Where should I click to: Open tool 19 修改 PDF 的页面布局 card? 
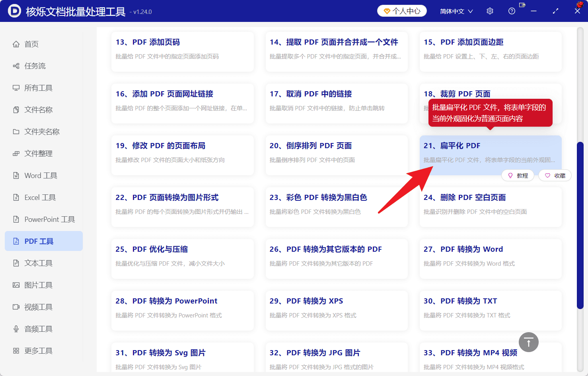pyautogui.click(x=183, y=155)
